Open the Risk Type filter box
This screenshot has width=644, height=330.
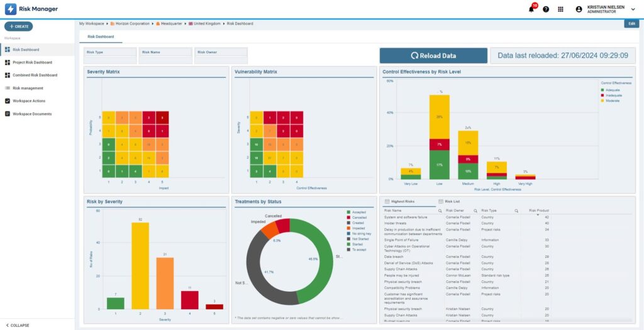click(x=110, y=56)
